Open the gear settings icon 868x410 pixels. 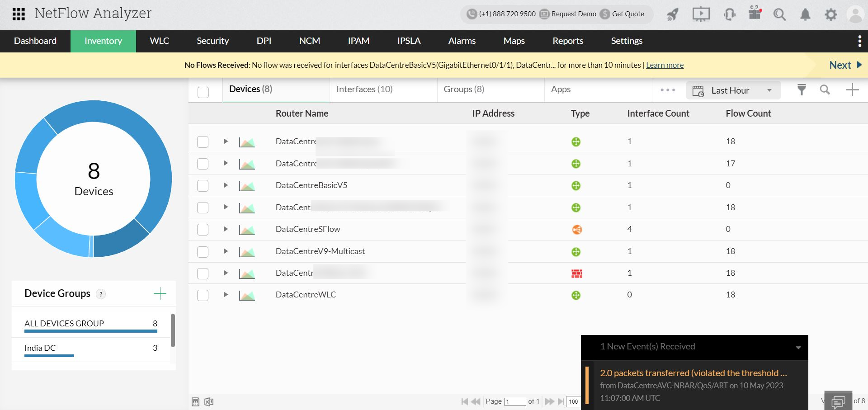[831, 14]
